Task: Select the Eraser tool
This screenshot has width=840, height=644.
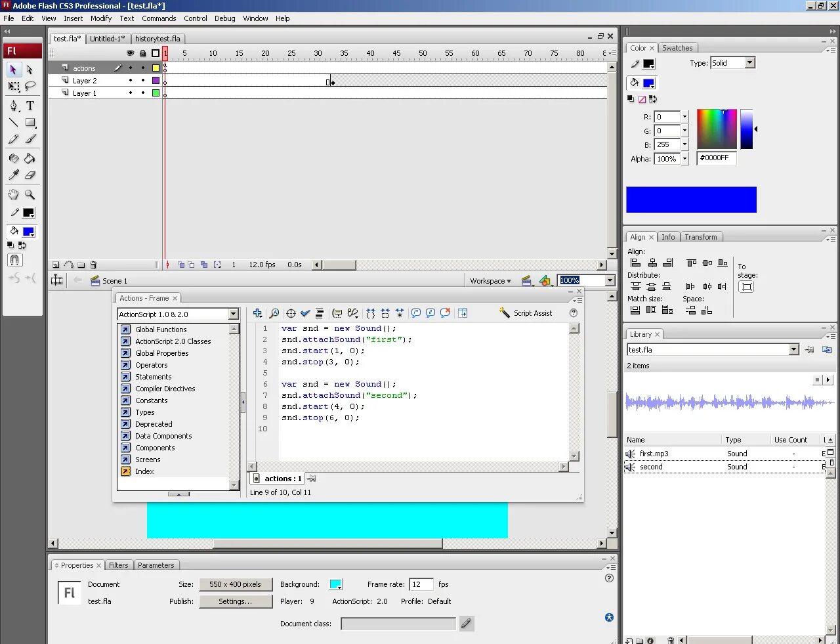Action: 30,175
